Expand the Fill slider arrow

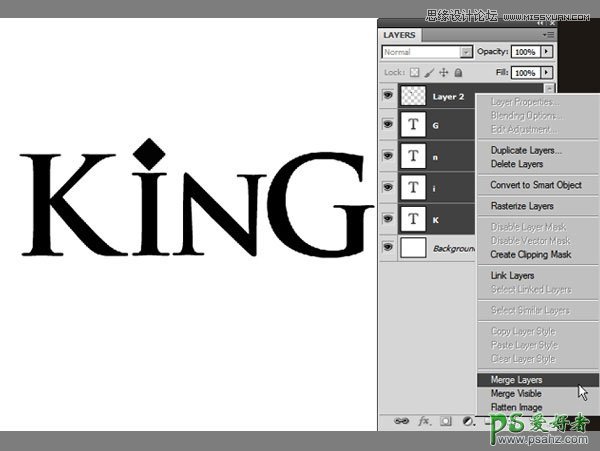tap(548, 73)
